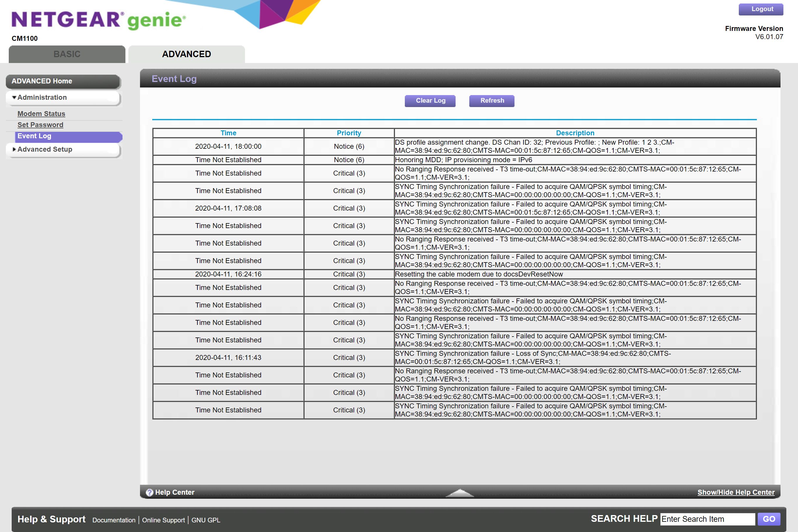The image size is (798, 532).
Task: Select Event Log in sidebar
Action: click(69, 136)
